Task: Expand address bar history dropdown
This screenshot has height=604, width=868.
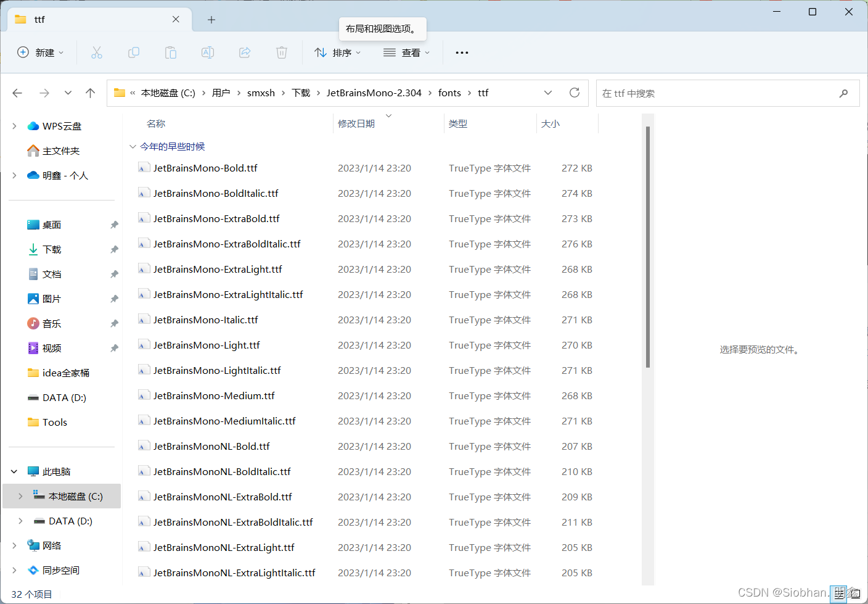Action: click(x=548, y=93)
